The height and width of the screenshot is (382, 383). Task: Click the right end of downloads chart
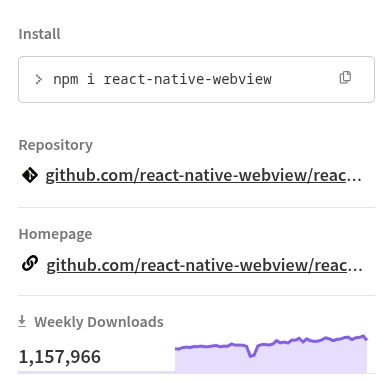tap(365, 338)
